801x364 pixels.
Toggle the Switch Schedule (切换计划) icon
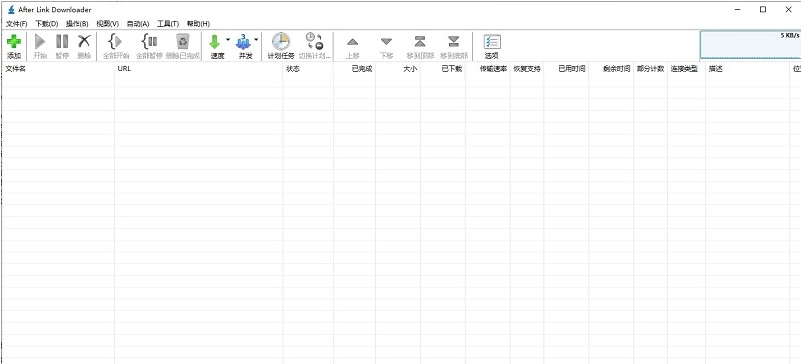pyautogui.click(x=314, y=41)
